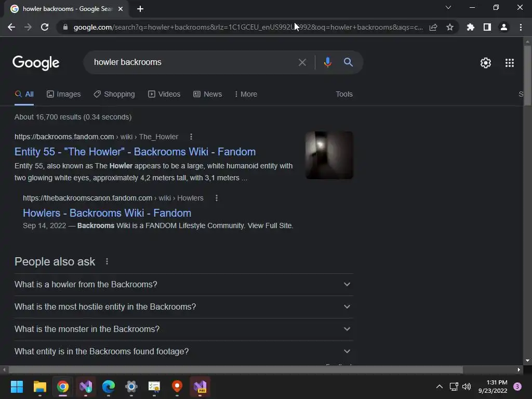The image size is (532, 399).
Task: Select the All results tab
Action: tap(24, 95)
